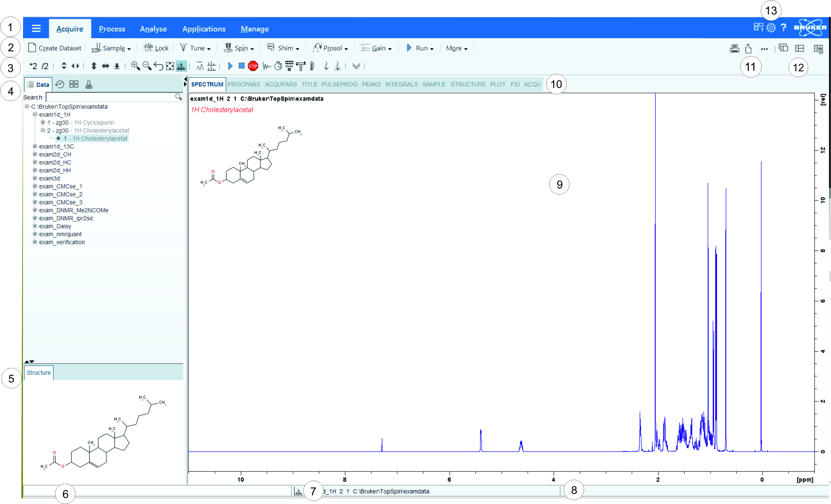Viewport: 831px width, 504px height.
Task: Click the horizontal left-right triangles zoom icon
Action: 75,66
